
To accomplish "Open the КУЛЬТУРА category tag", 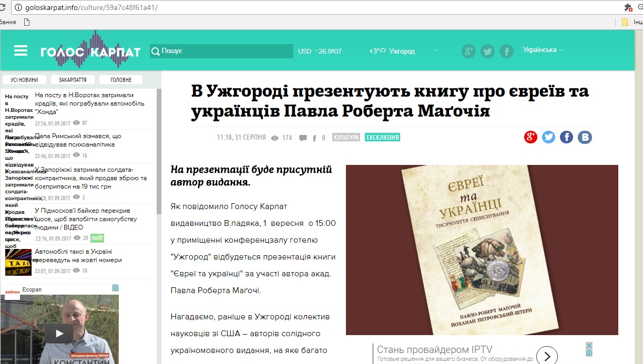I will tap(346, 138).
